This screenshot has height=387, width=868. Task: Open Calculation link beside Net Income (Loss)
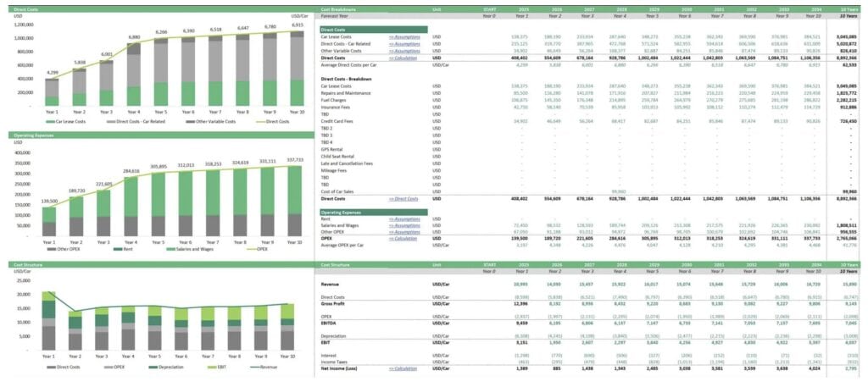pyautogui.click(x=404, y=368)
